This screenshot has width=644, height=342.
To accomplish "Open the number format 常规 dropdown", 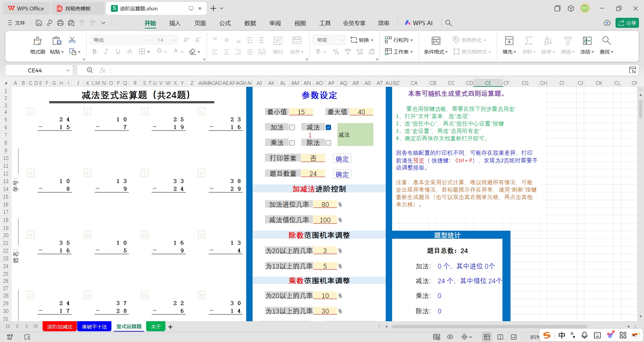I will (x=342, y=40).
